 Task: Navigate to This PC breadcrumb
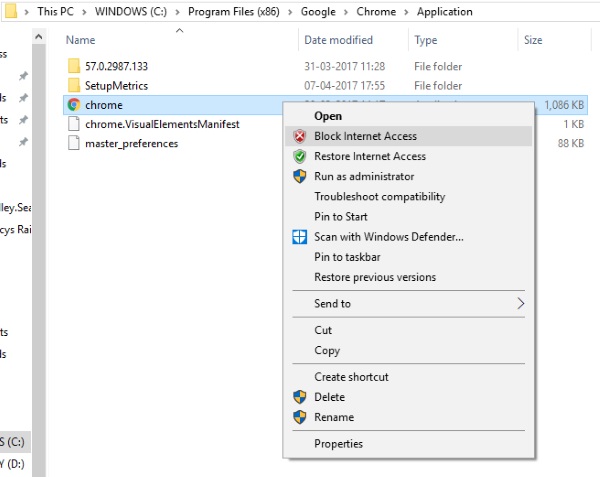click(x=55, y=11)
